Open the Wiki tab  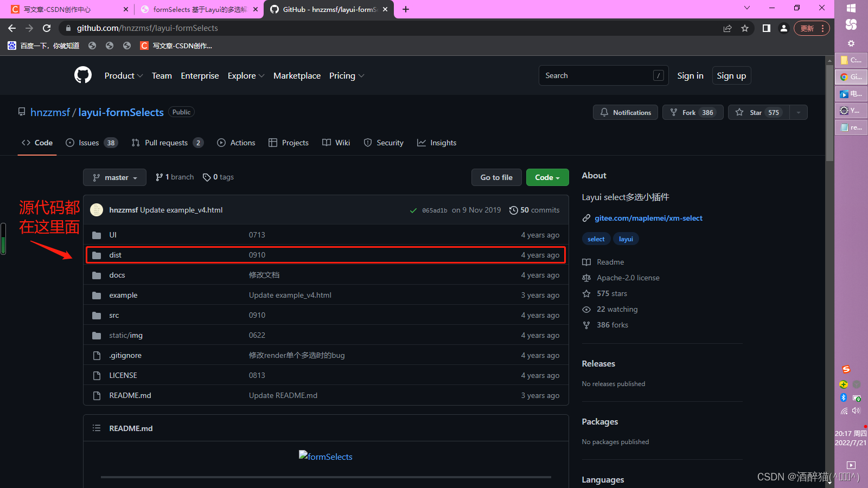click(336, 143)
